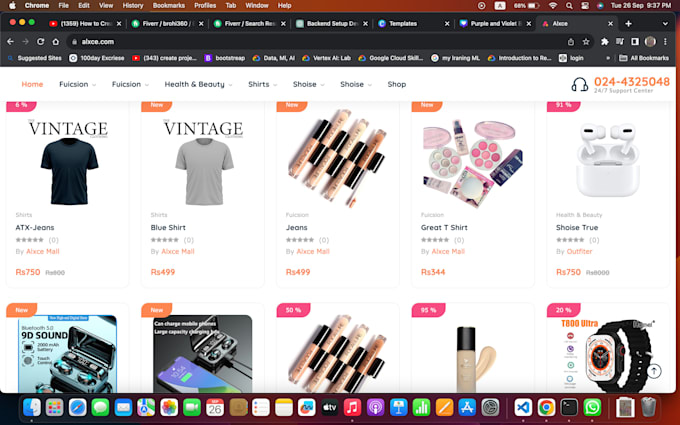Share this page from the address bar

point(571,42)
